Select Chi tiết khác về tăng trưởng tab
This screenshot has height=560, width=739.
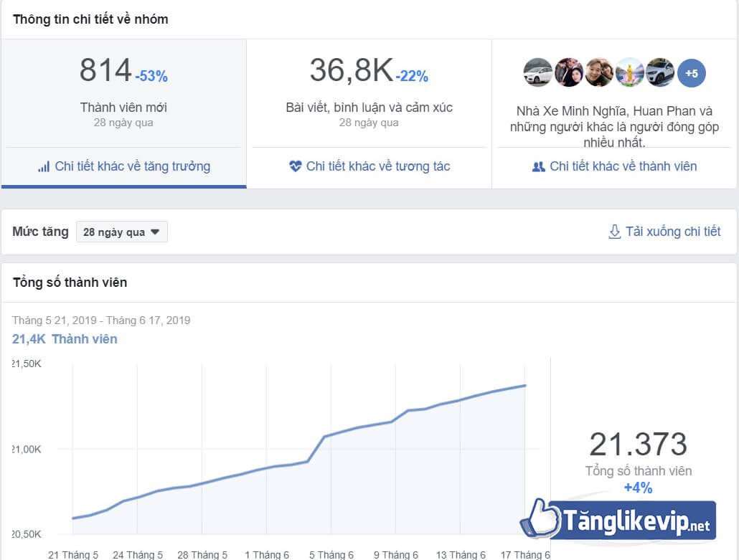coord(123,166)
